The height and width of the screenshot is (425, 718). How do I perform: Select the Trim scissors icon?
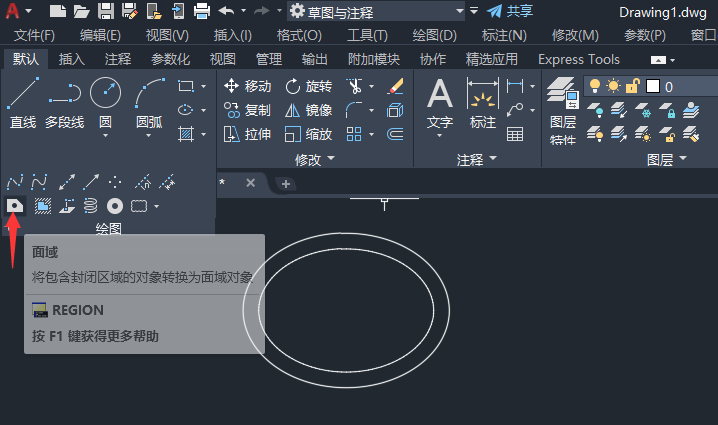pyautogui.click(x=354, y=86)
